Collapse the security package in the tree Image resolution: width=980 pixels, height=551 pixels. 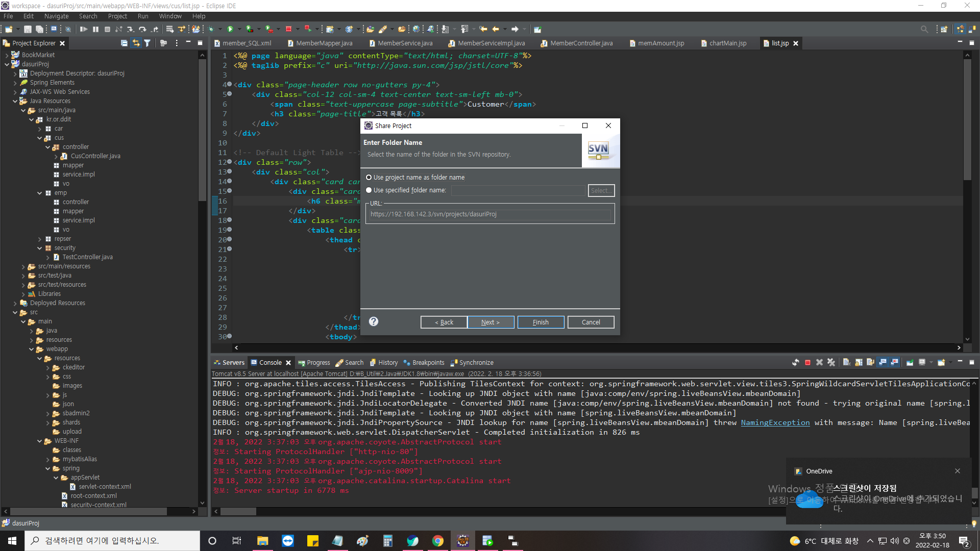coord(40,248)
